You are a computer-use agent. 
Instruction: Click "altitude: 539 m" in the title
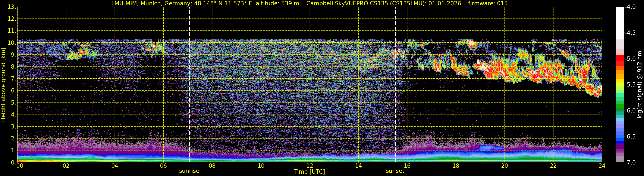pyautogui.click(x=277, y=3)
